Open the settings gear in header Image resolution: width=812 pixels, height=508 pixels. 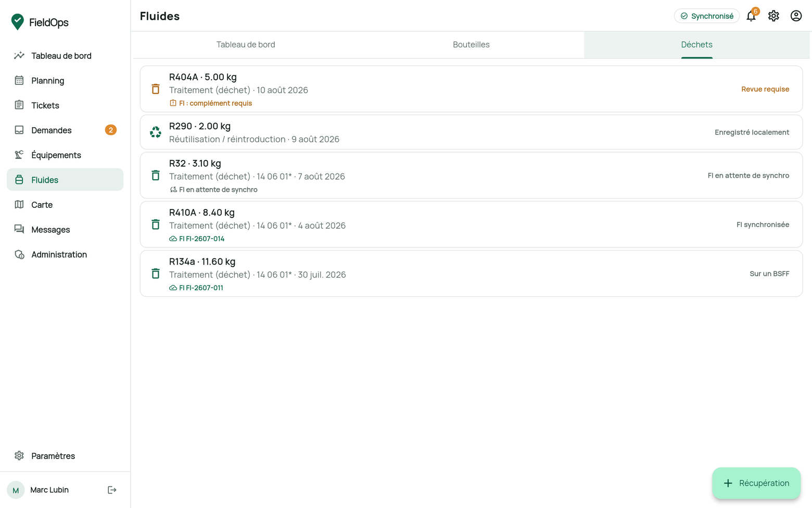pyautogui.click(x=773, y=16)
